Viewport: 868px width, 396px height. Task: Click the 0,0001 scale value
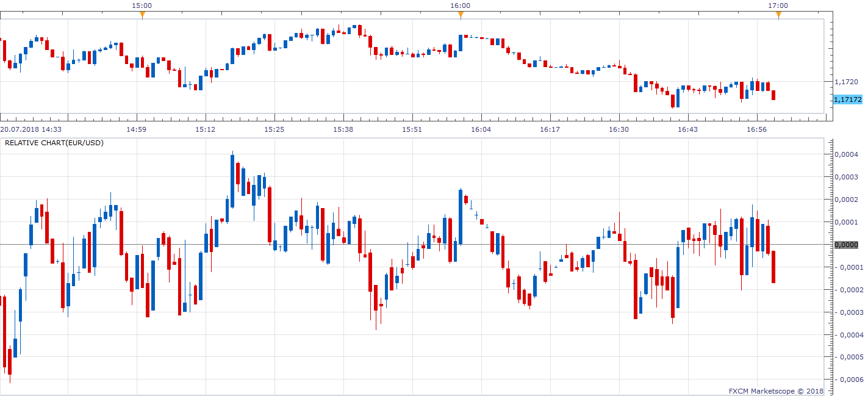coord(846,222)
